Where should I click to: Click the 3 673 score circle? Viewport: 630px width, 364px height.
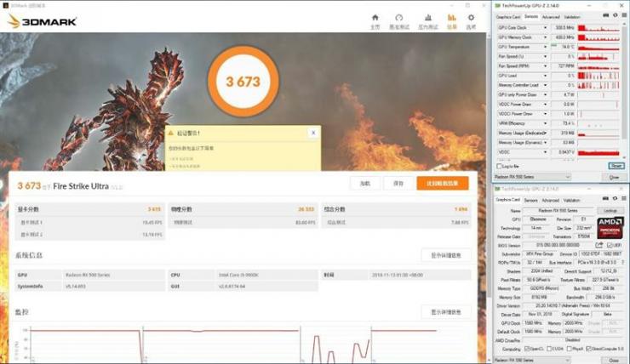243,82
